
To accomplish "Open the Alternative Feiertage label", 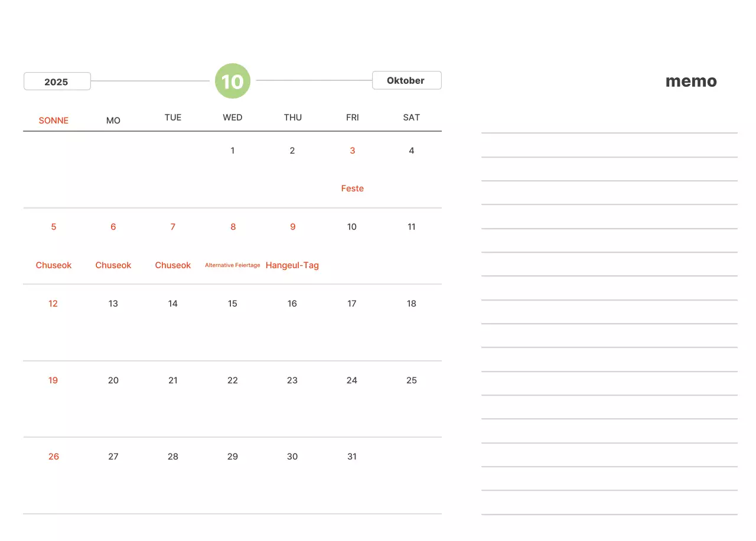I will pyautogui.click(x=232, y=265).
